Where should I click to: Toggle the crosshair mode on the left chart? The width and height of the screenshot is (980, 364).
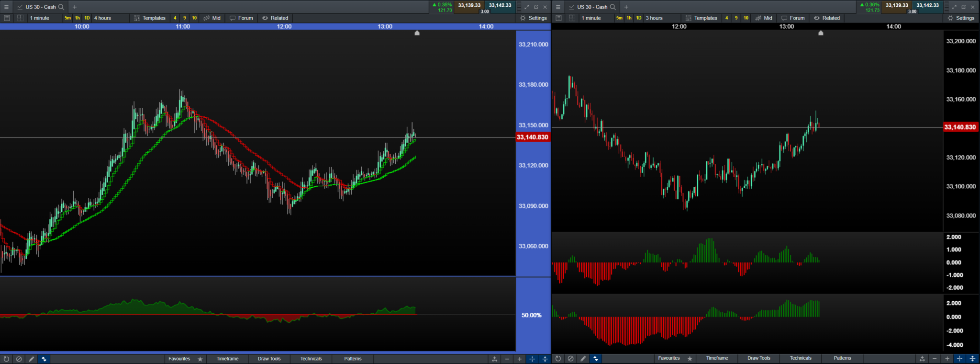point(532,359)
